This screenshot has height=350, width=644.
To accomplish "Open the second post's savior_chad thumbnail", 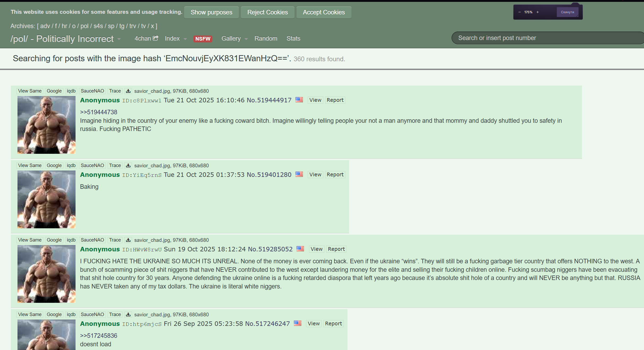I will [x=46, y=199].
